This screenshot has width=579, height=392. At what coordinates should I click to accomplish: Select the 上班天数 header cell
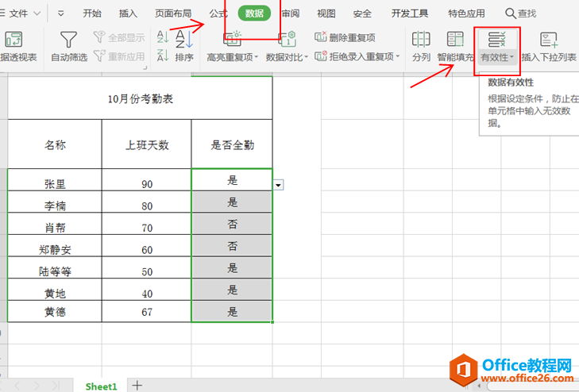(147, 144)
